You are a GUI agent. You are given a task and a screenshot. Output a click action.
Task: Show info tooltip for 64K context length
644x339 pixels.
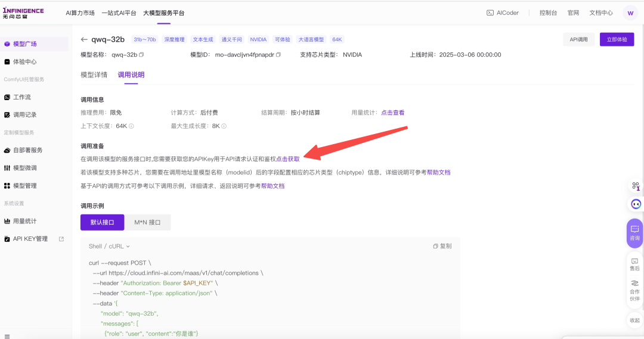(x=131, y=126)
